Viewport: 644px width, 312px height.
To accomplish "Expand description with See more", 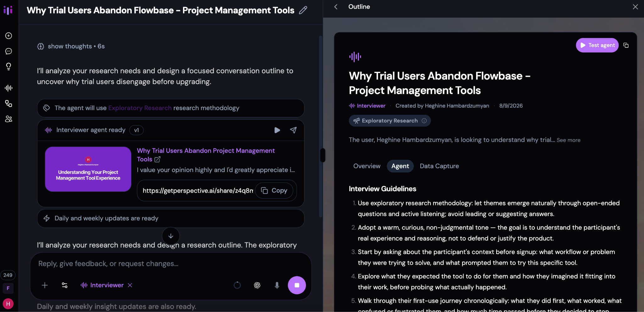I will pos(569,140).
